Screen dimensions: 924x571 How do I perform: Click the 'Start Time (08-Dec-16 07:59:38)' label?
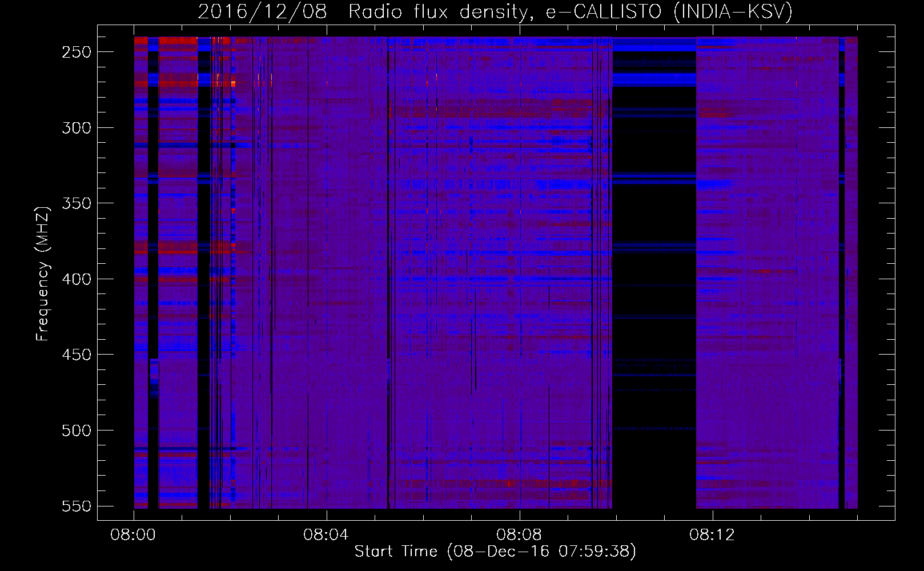(495, 552)
